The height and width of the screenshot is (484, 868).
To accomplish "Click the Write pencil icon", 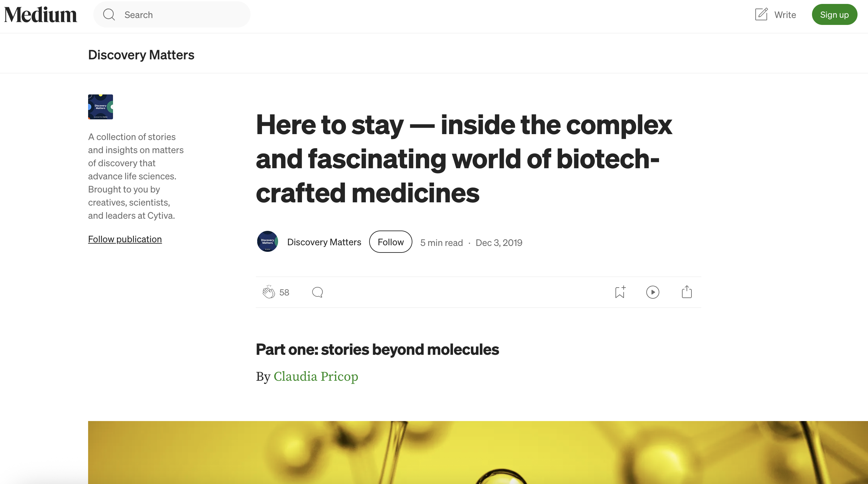I will (761, 14).
